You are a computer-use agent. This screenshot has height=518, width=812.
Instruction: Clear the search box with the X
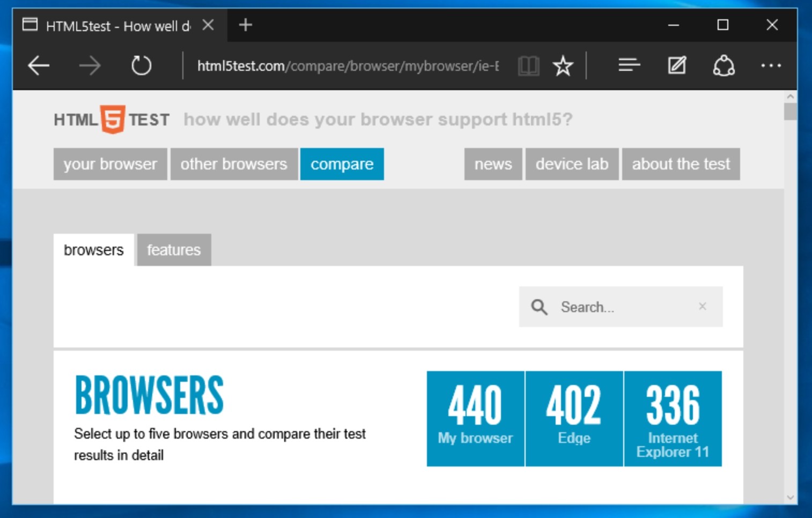[703, 306]
